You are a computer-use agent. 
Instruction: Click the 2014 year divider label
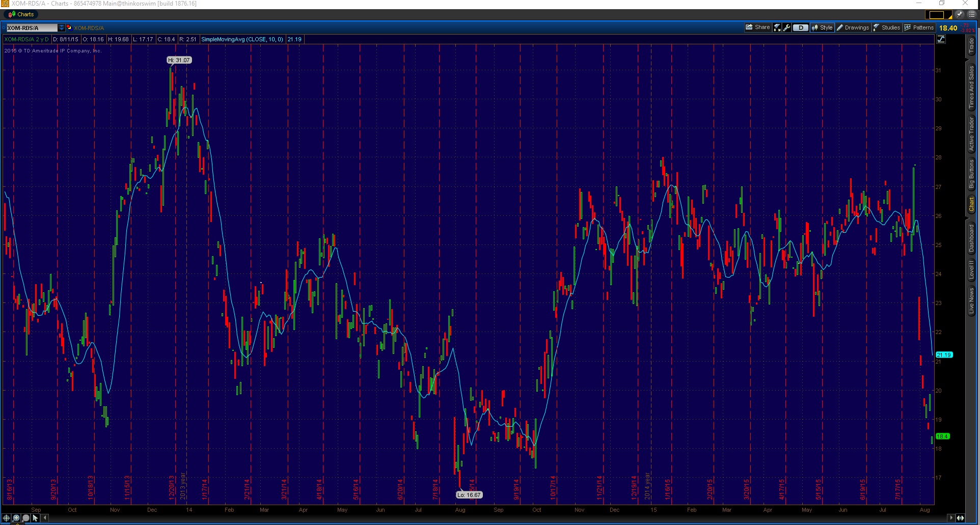click(x=647, y=486)
